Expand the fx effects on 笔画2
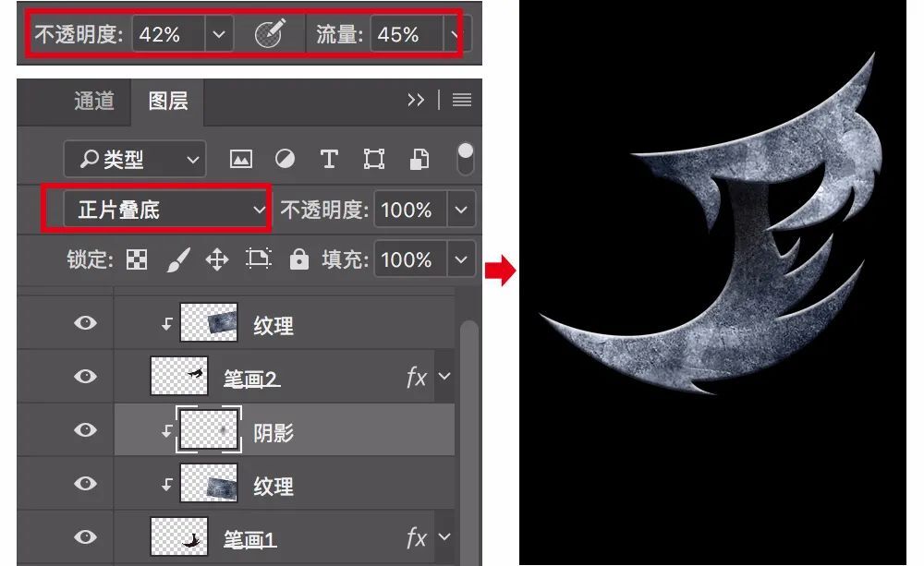This screenshot has width=924, height=566. point(445,377)
